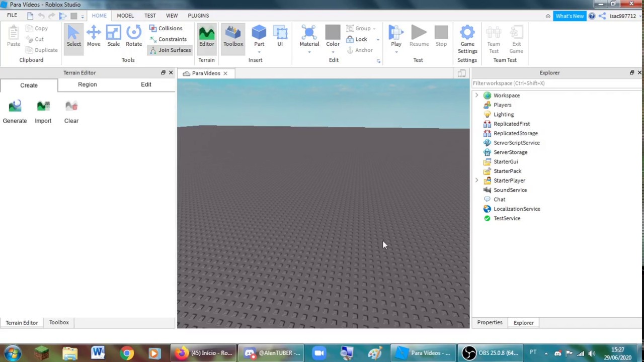Viewport: 644px width, 362px height.
Task: Expand the StarterPlayer tree node
Action: coord(476,180)
